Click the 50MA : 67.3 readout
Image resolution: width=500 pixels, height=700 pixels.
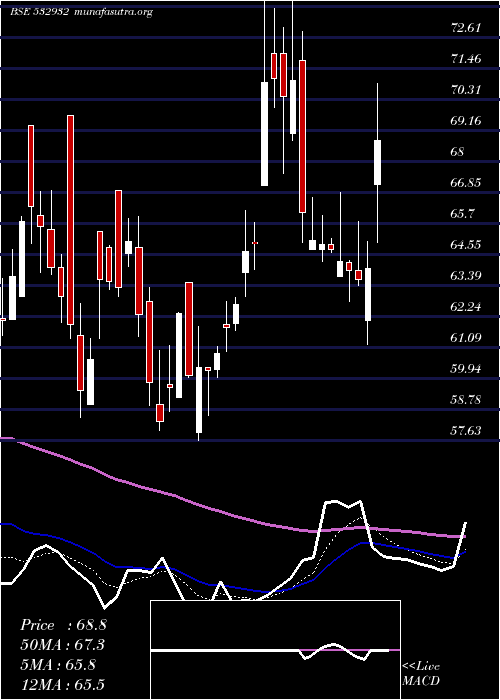tap(63, 645)
